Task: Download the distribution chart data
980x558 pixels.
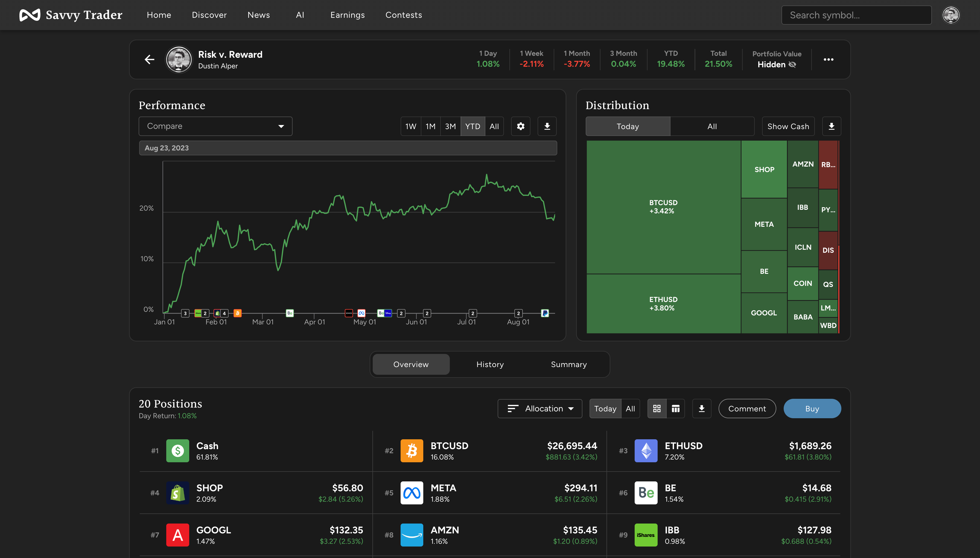Action: pos(831,126)
